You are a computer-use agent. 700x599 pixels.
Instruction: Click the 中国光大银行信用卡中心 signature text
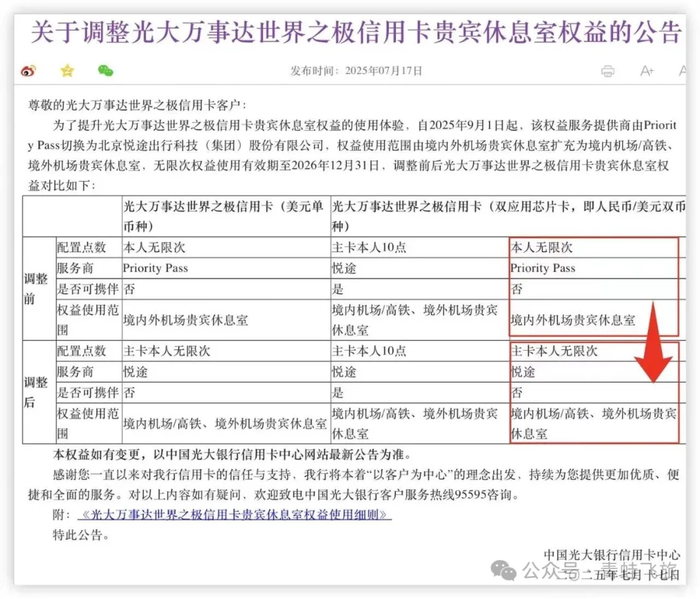coord(611,555)
